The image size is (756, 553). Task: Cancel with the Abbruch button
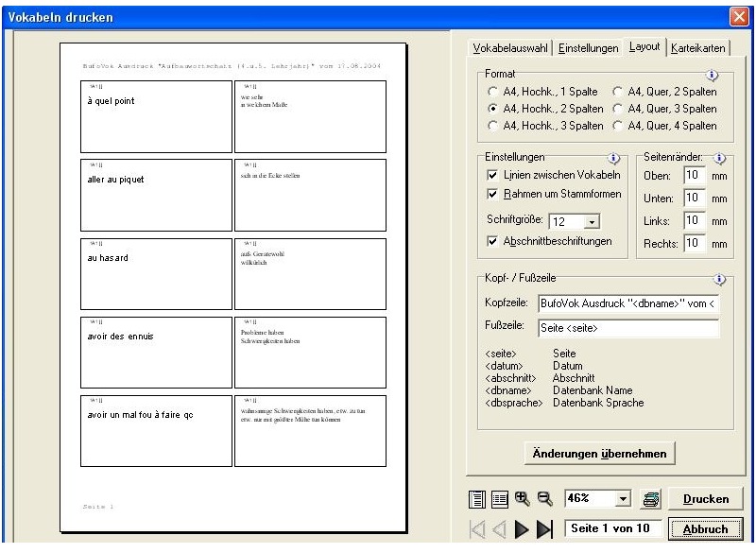click(x=706, y=528)
